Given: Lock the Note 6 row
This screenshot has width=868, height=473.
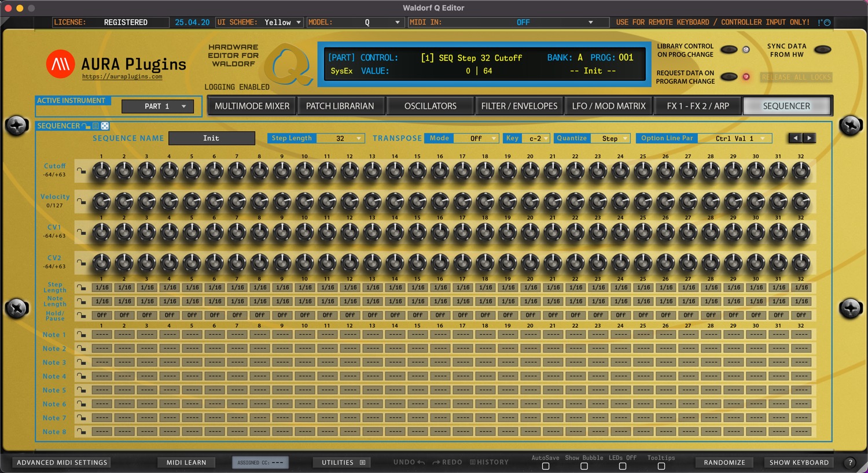Looking at the screenshot, I should point(82,404).
